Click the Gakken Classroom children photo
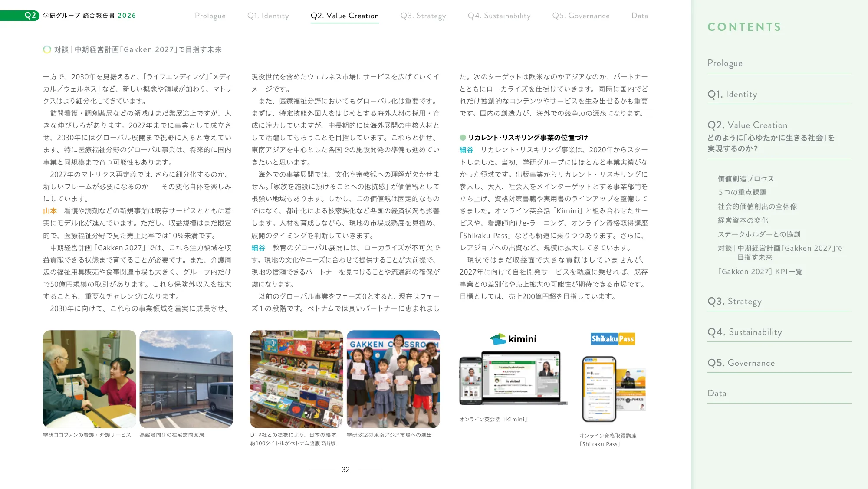Screen dimensions: 868x489 393,379
